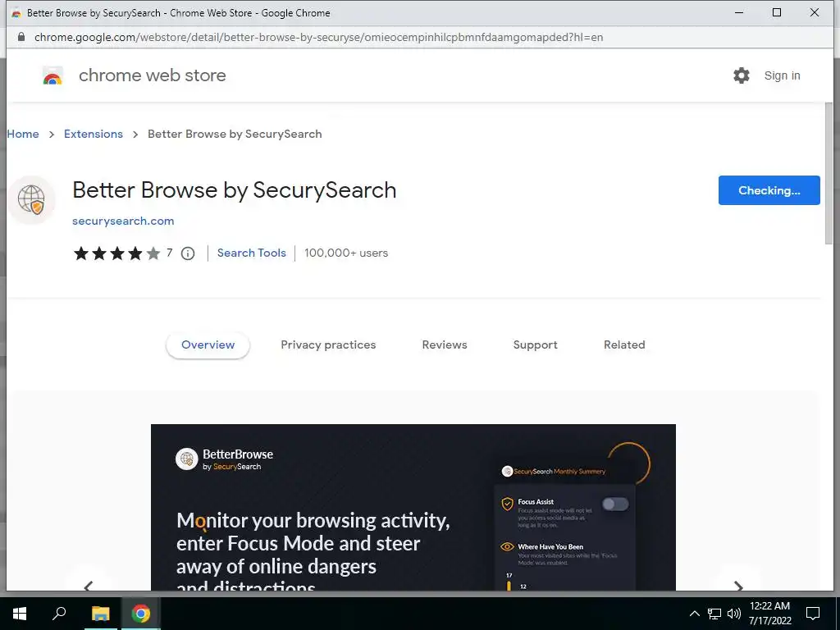Visit securysearch.com developer link
Screen dimensions: 840x630
coord(123,221)
